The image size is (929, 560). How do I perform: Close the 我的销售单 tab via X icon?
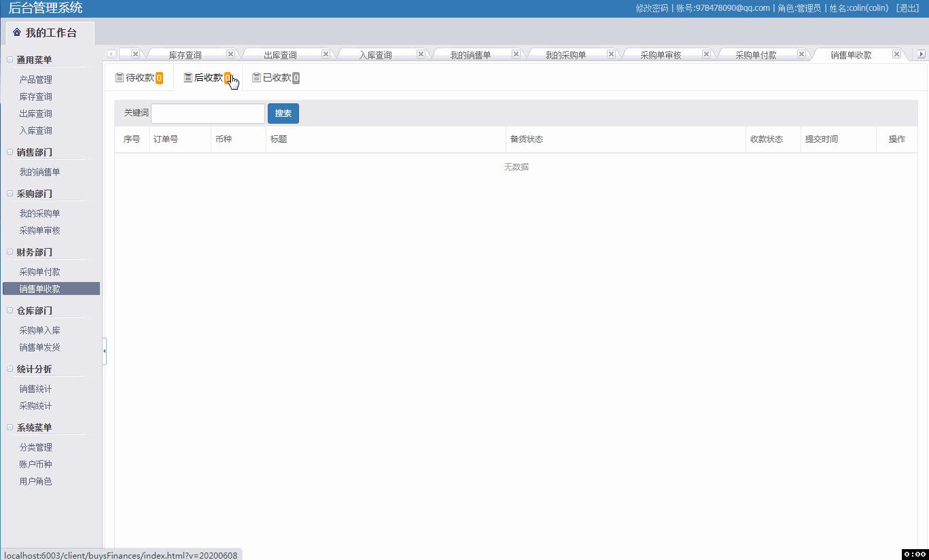point(515,53)
